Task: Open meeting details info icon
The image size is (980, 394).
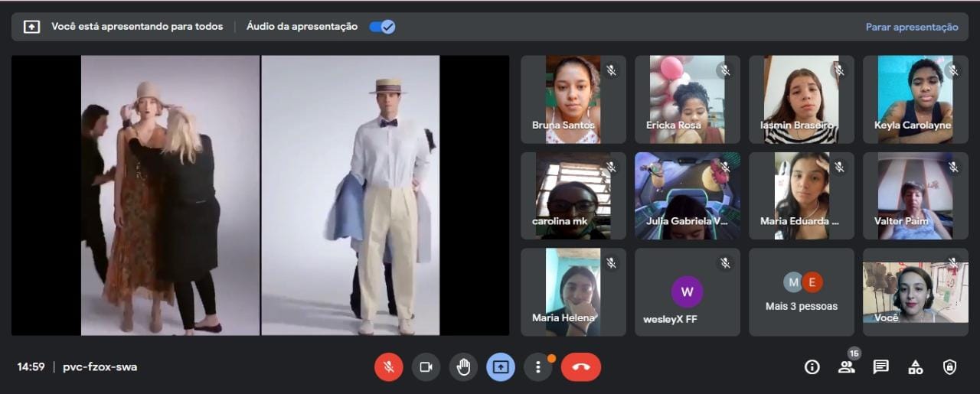Action: click(x=812, y=367)
